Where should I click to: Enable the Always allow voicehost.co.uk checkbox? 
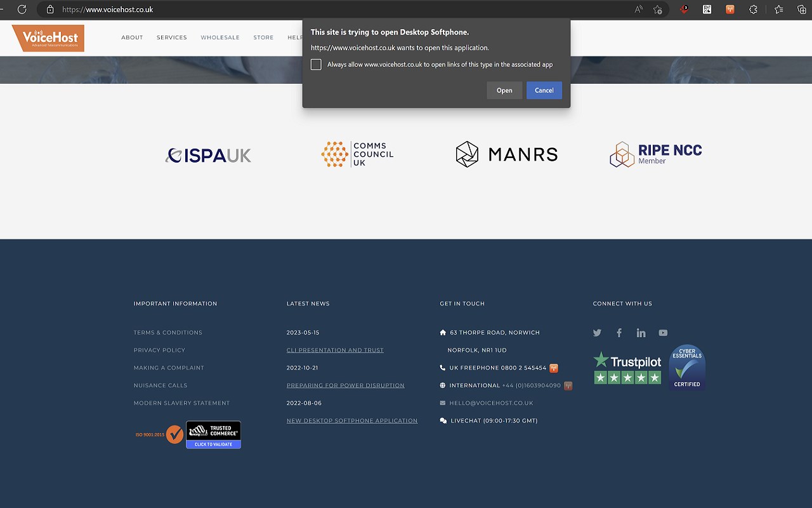(316, 65)
